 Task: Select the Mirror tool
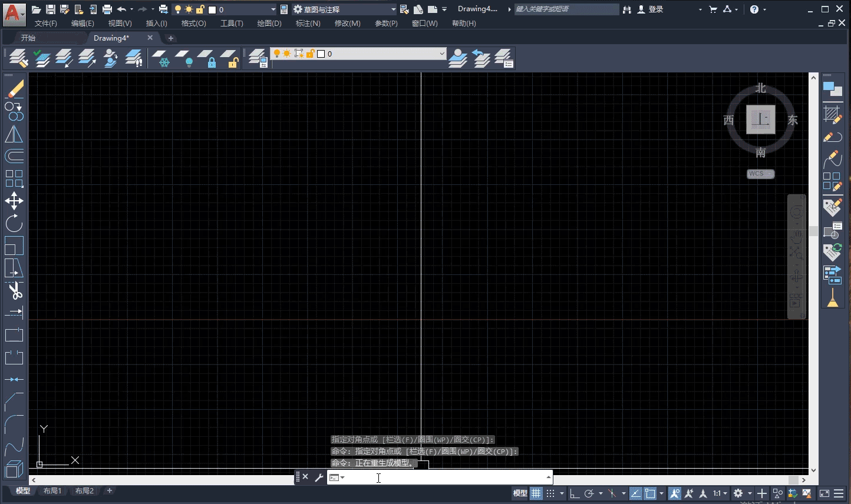(x=14, y=134)
